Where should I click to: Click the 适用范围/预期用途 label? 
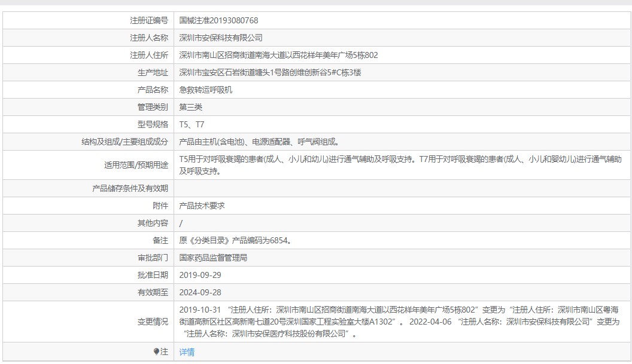[x=136, y=165]
